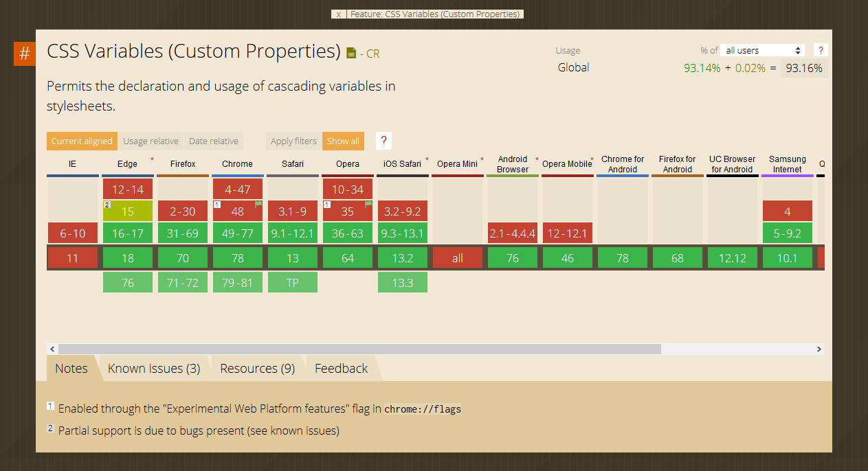This screenshot has width=868, height=471.
Task: Open the CR specification link
Action: 375,53
